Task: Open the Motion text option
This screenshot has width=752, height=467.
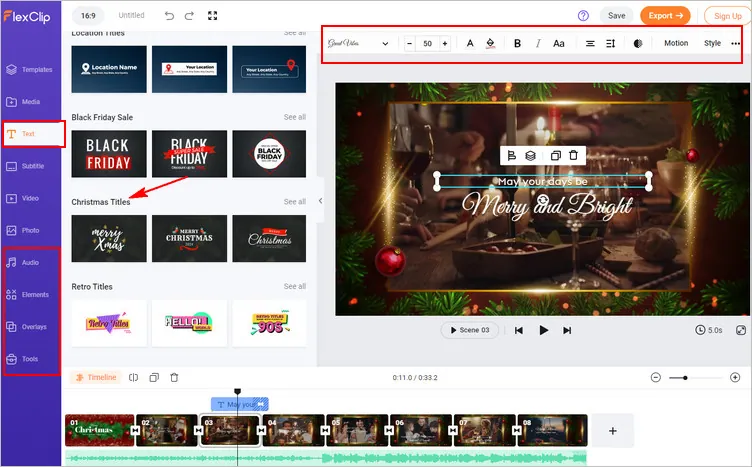Action: 676,43
